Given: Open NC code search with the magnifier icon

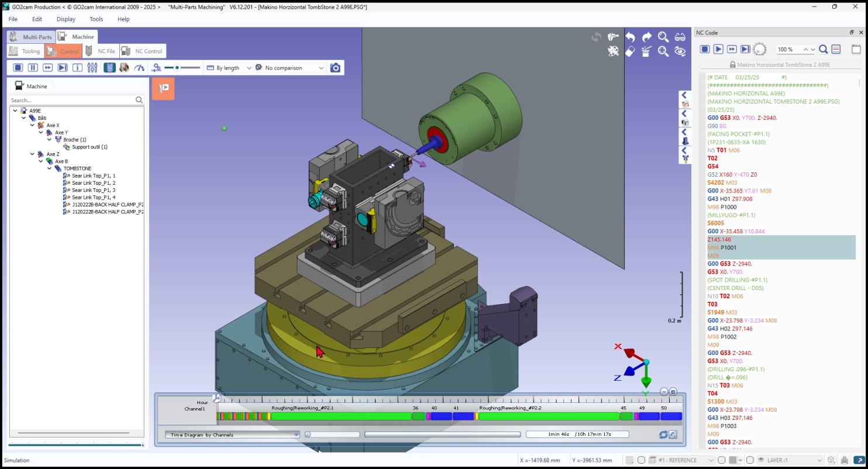Looking at the screenshot, I should tap(822, 49).
